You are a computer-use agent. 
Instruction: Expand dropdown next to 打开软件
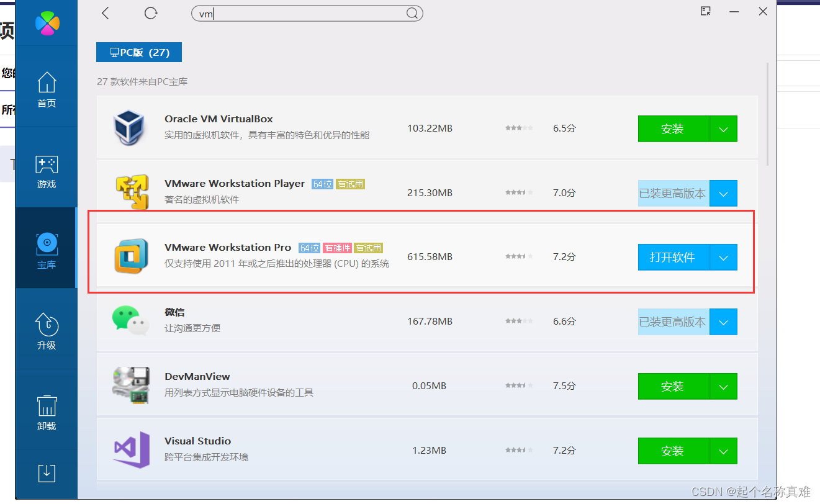pos(724,257)
